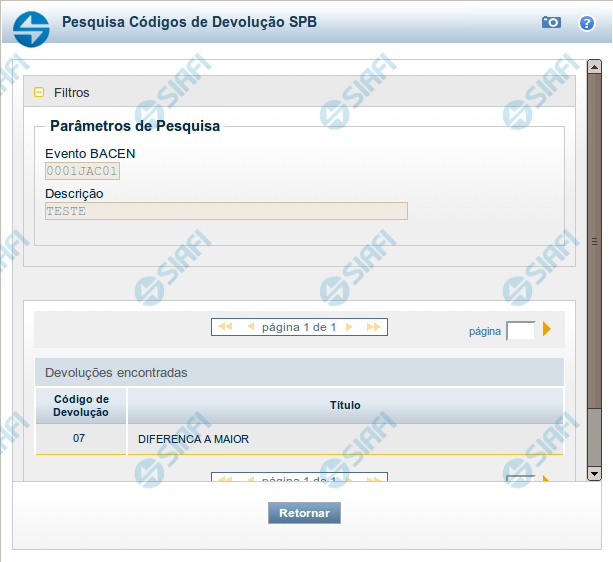Select devolution code 07
The width and height of the screenshot is (613, 562).
(80, 438)
